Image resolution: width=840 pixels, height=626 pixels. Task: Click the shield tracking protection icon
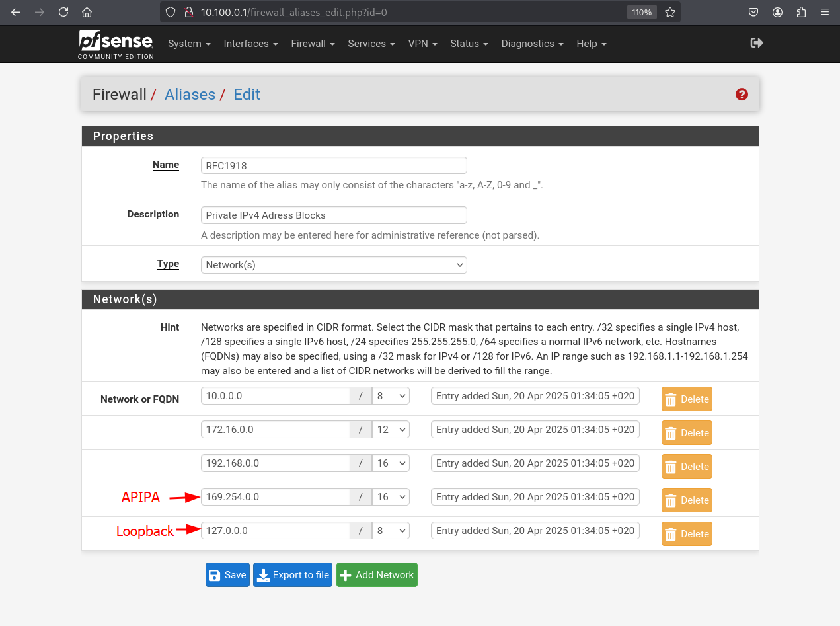pyautogui.click(x=171, y=12)
